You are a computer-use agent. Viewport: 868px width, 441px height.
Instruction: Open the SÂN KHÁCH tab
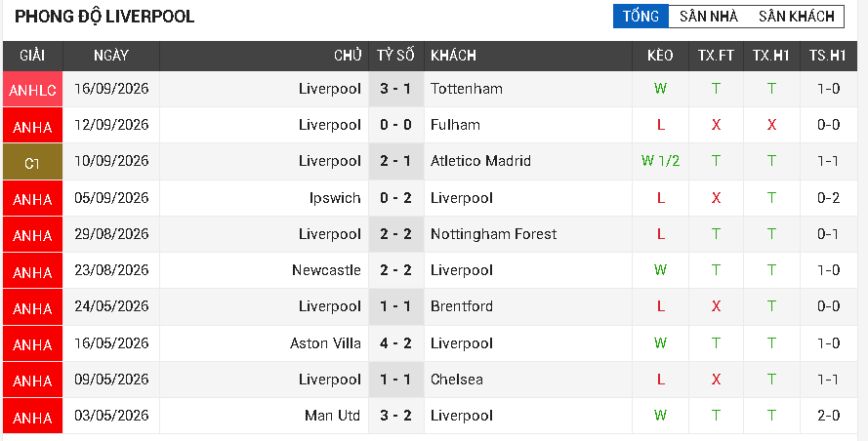[796, 16]
